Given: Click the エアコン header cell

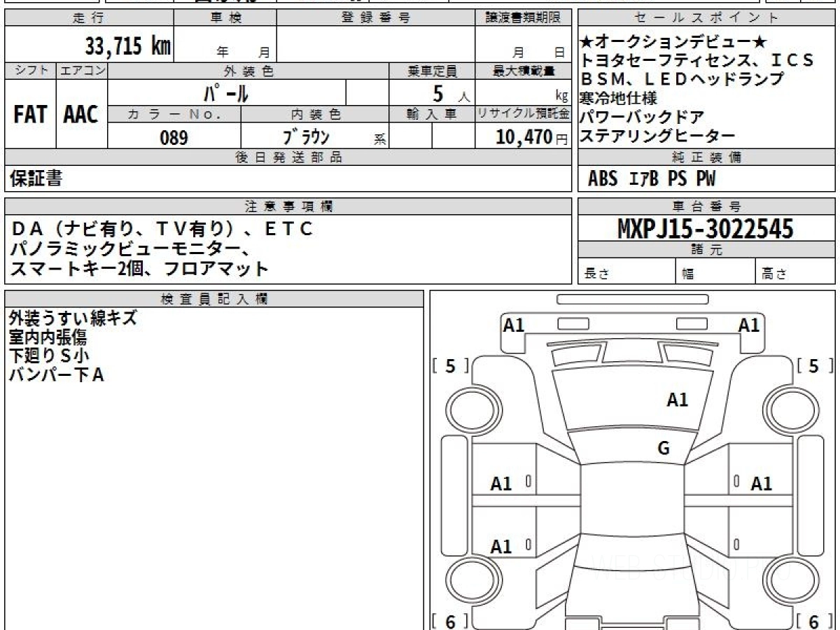Looking at the screenshot, I should (x=82, y=71).
